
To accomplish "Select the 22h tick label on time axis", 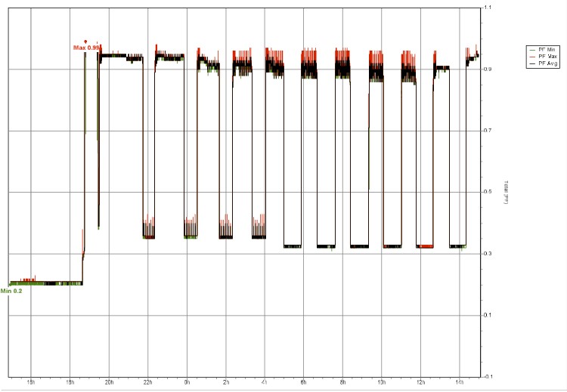I will coord(147,383).
